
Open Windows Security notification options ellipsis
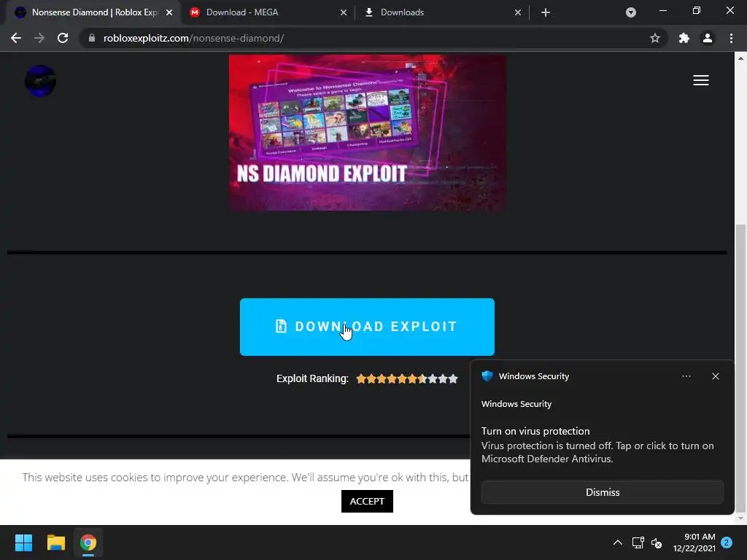click(686, 376)
